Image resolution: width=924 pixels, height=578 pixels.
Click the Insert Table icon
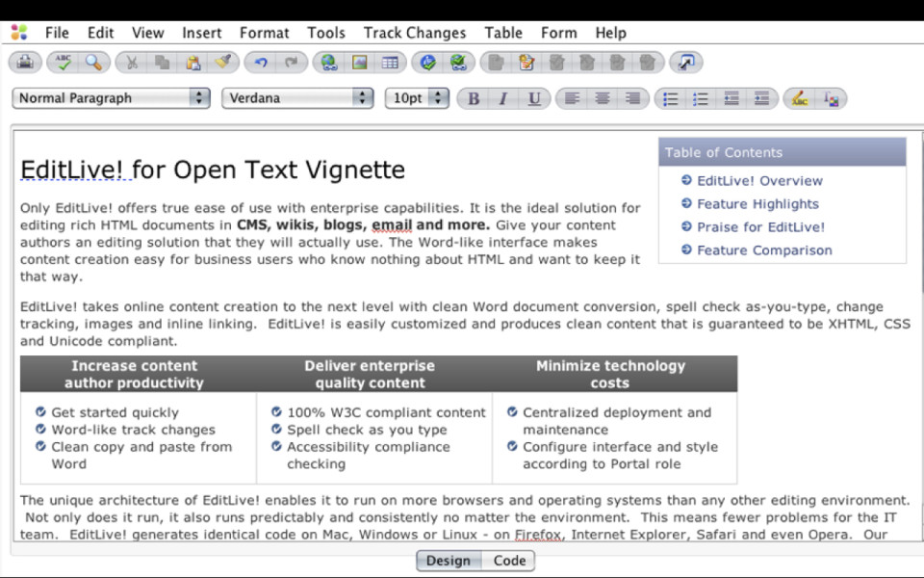(x=390, y=63)
